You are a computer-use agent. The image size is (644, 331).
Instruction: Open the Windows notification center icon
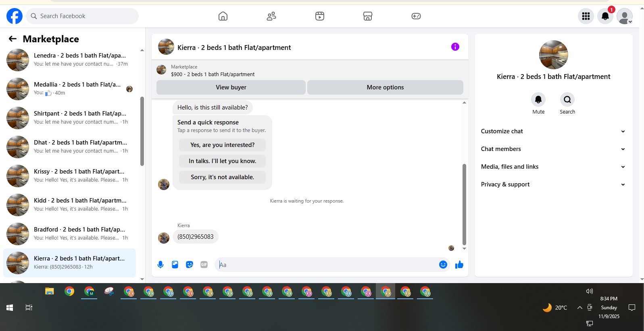tap(632, 308)
